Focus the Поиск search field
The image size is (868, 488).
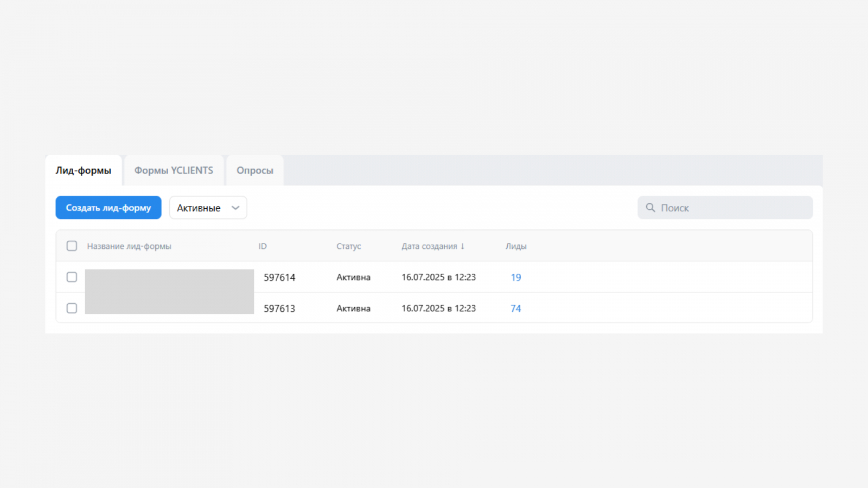(732, 208)
